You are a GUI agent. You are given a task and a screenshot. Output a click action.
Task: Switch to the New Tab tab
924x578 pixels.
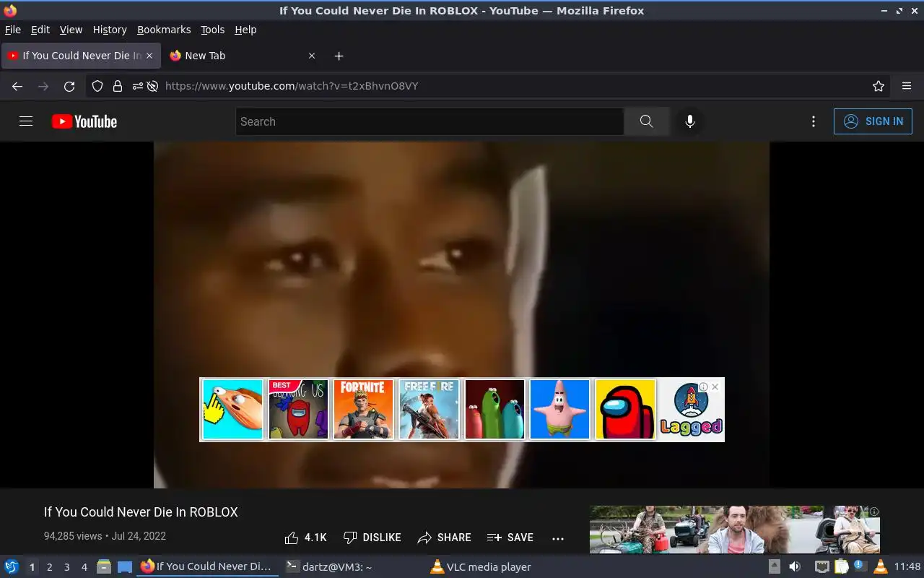pos(242,56)
